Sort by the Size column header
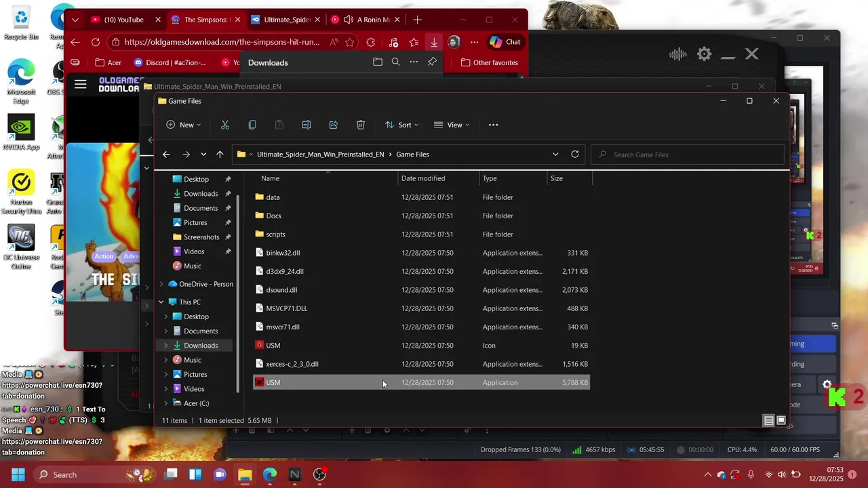Viewport: 868px width, 488px height. (570, 178)
